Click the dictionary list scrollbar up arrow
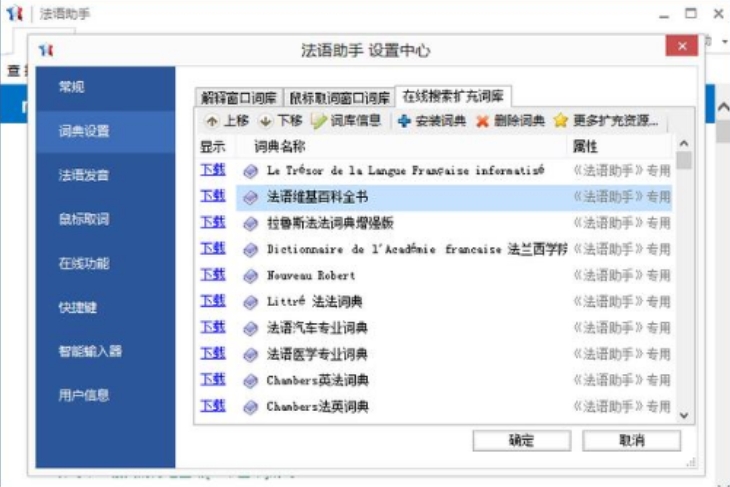The image size is (730, 487). 683,143
